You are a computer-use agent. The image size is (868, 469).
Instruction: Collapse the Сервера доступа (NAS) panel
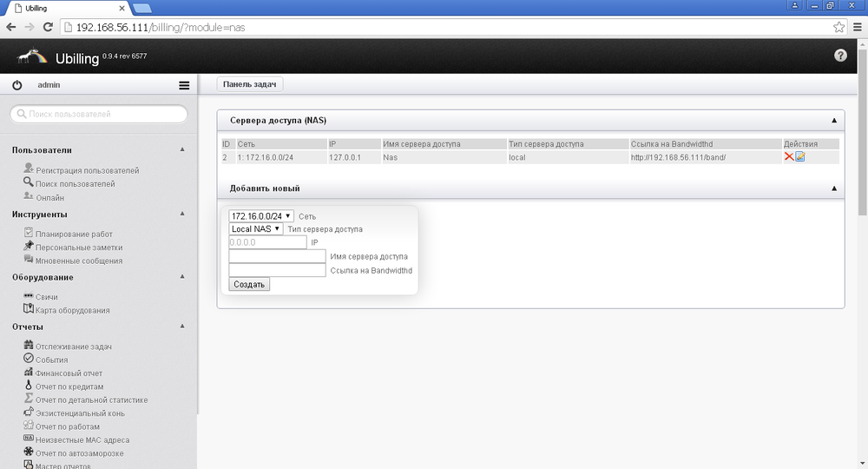tap(833, 121)
